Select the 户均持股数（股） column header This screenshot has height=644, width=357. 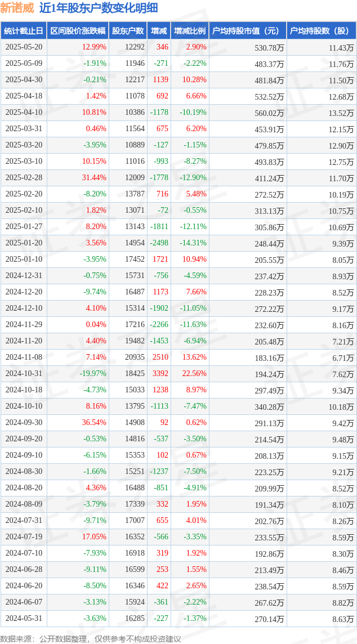tap(322, 31)
